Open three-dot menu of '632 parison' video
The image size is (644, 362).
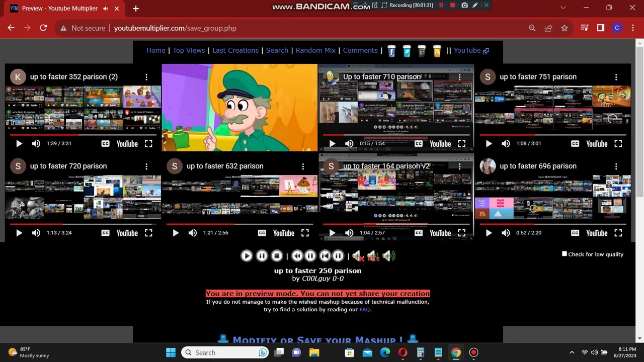(x=303, y=166)
